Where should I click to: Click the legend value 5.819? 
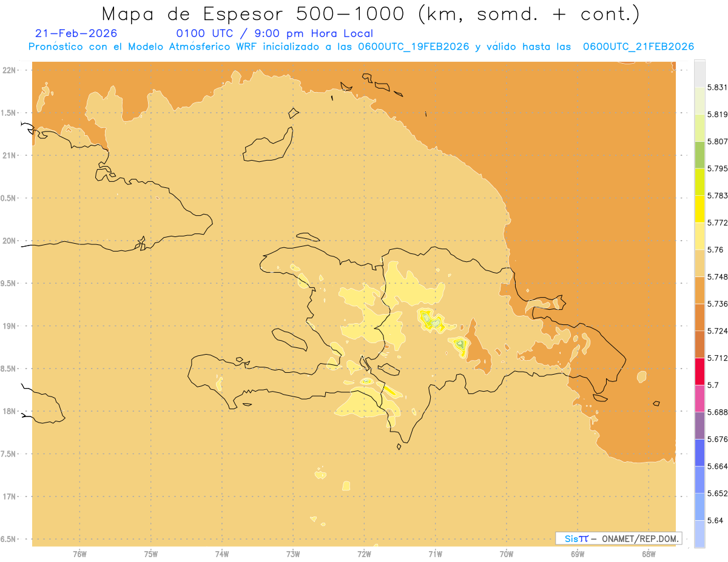coord(717,114)
